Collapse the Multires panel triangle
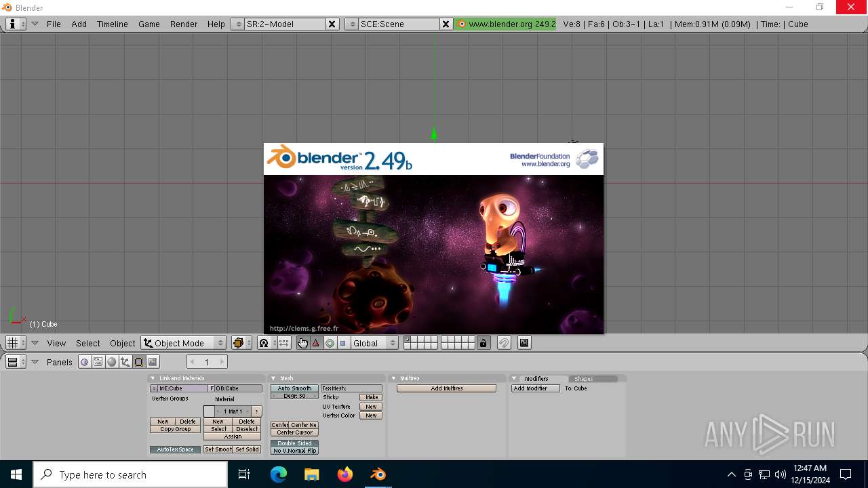Image resolution: width=868 pixels, height=488 pixels. tap(393, 378)
